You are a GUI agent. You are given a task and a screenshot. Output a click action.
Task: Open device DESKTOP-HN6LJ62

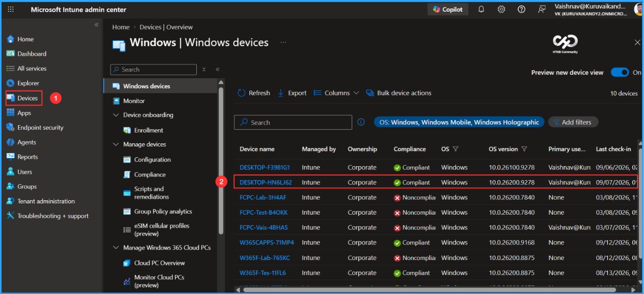point(266,182)
